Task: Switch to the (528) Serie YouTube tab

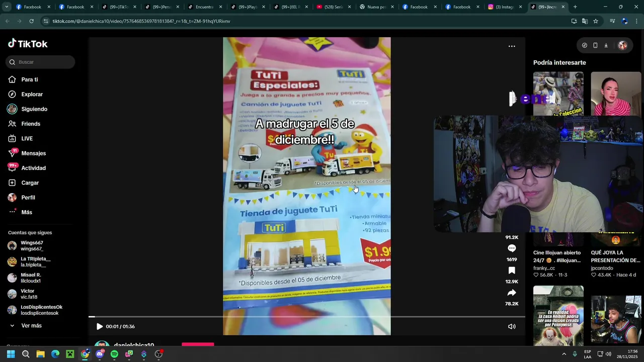Action: pyautogui.click(x=334, y=7)
